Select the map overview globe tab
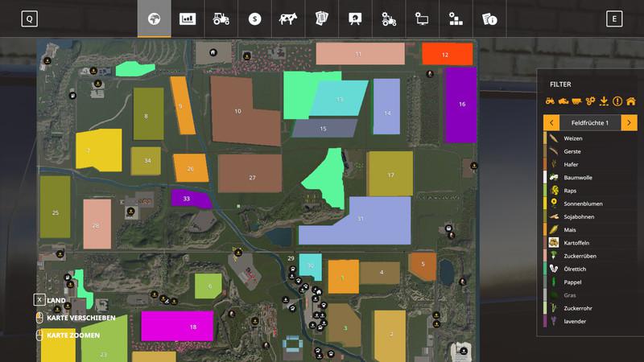644x362 pixels. tap(154, 19)
